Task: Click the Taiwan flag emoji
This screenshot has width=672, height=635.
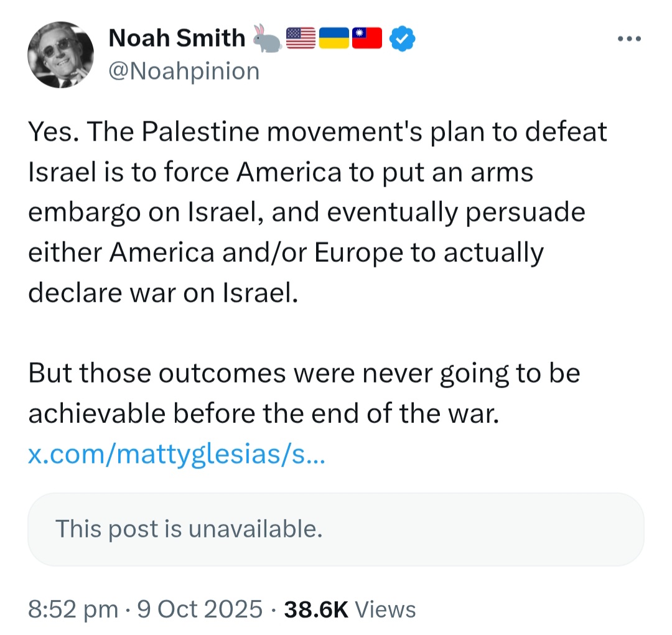Action: pyautogui.click(x=367, y=38)
